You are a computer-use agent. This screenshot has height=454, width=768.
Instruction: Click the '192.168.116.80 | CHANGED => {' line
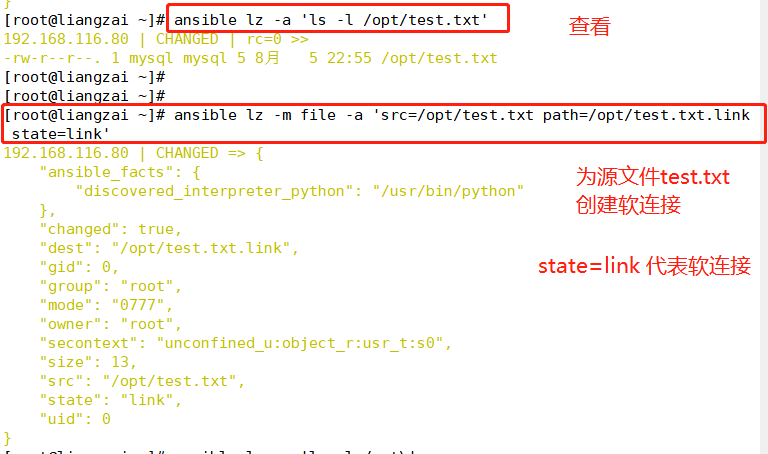click(134, 153)
